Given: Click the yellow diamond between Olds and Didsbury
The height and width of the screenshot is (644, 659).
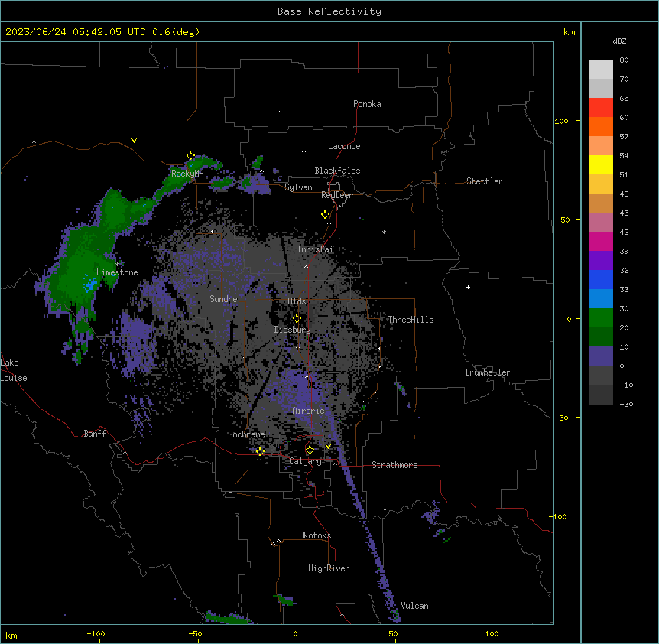Looking at the screenshot, I should [297, 319].
